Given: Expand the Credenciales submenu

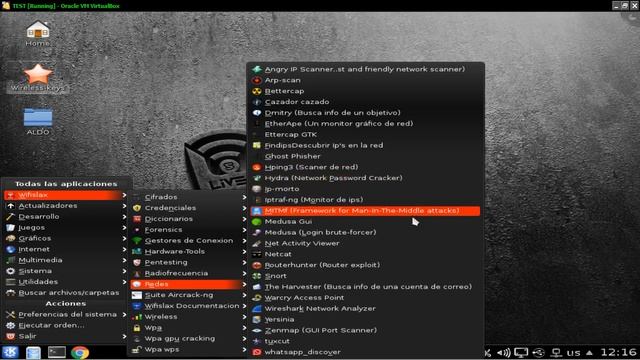Looking at the screenshot, I should click(x=189, y=208).
